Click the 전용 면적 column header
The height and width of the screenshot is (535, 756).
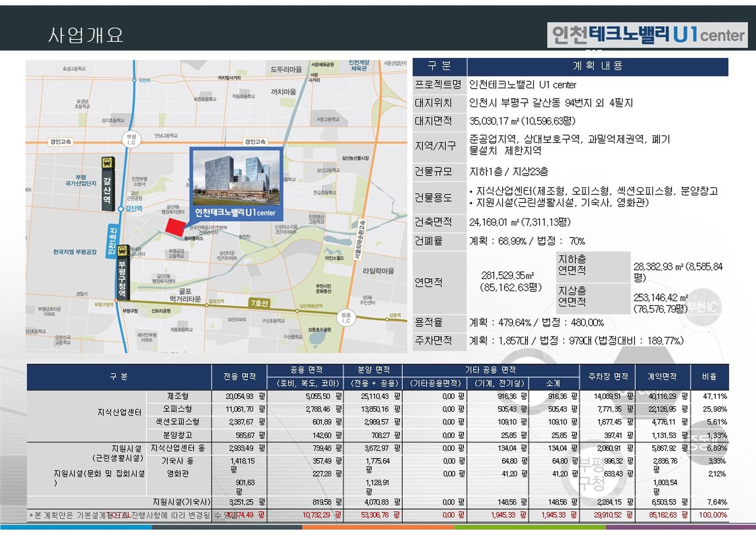coord(239,377)
